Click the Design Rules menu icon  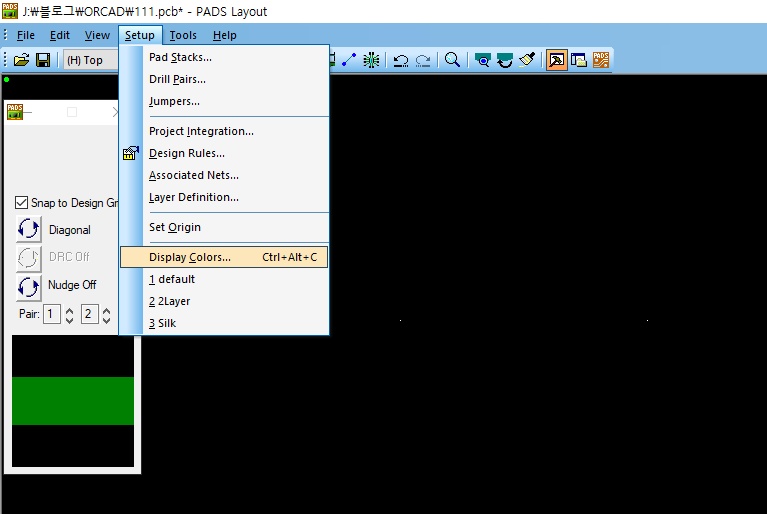pos(131,153)
